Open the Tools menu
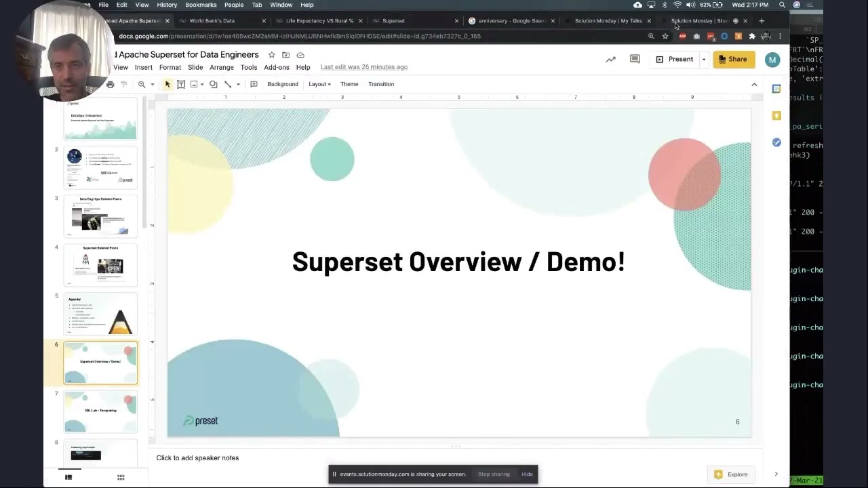The width and height of the screenshot is (868, 488). tap(249, 67)
